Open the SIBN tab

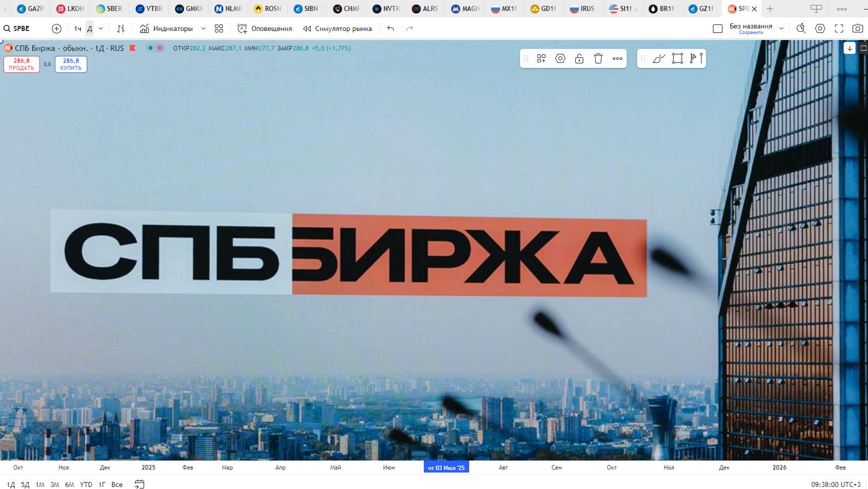pyautogui.click(x=307, y=8)
